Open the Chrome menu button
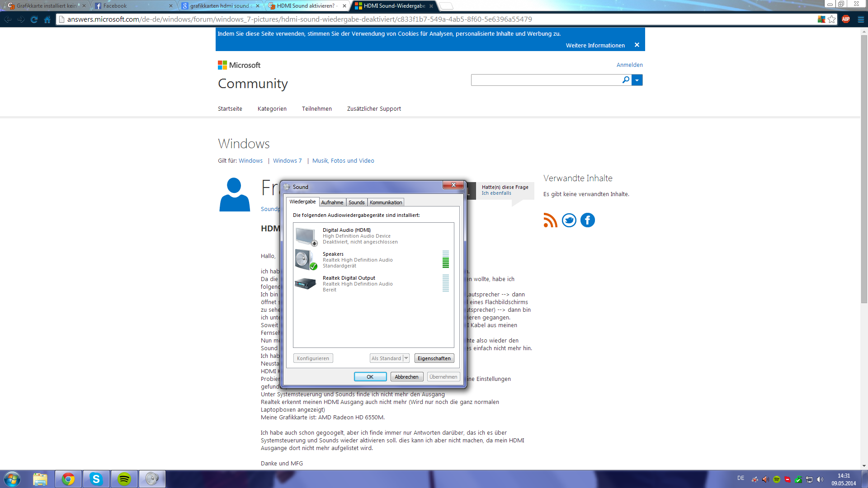 point(861,19)
